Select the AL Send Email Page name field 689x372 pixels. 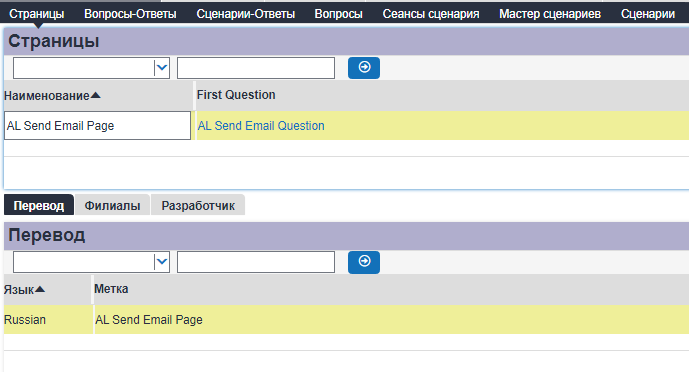point(98,126)
